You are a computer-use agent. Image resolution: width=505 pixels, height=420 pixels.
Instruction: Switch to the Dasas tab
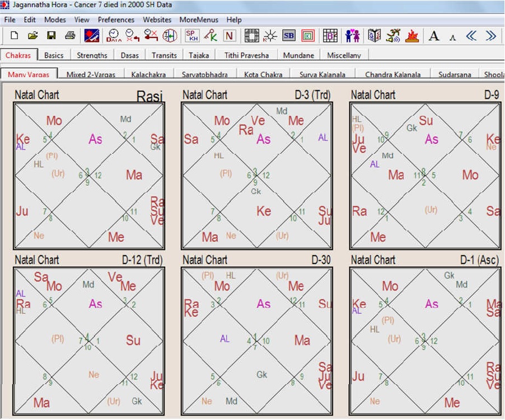click(x=128, y=55)
